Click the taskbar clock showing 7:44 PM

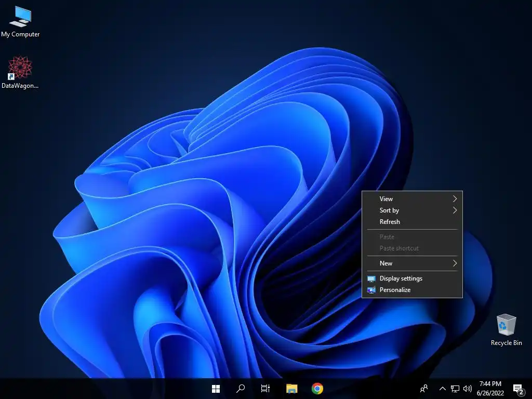490,389
